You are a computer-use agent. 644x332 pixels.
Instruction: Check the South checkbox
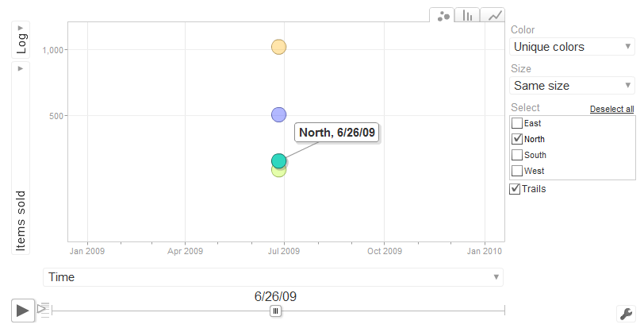click(517, 155)
